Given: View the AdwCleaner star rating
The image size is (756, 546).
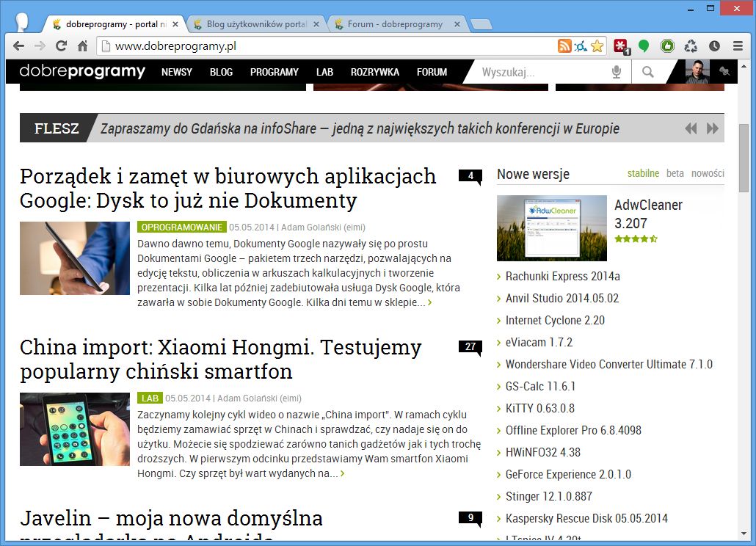Looking at the screenshot, I should [x=636, y=239].
